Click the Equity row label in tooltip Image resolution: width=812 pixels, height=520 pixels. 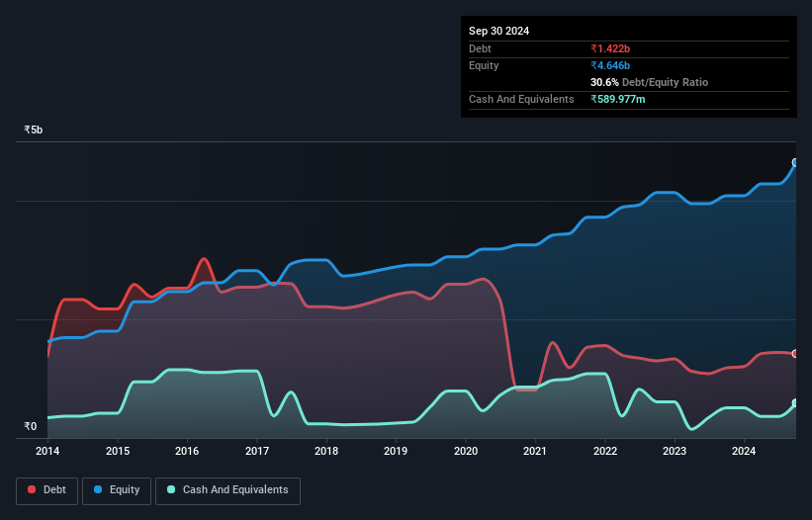[484, 65]
